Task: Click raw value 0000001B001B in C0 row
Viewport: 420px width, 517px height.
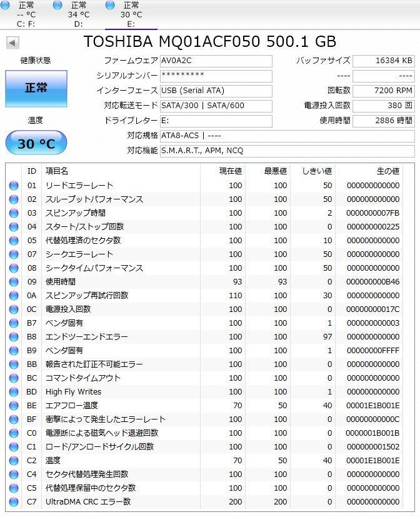Action: (373, 433)
